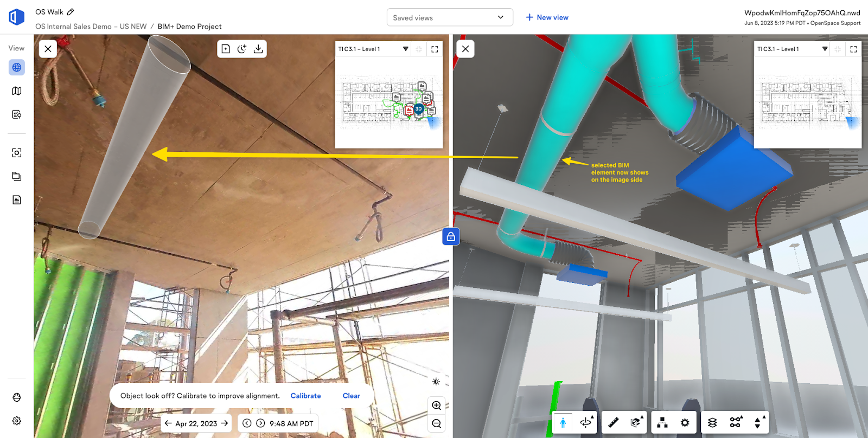Image resolution: width=868 pixels, height=438 pixels.
Task: Click Clear in the alignment prompt
Action: 351,396
